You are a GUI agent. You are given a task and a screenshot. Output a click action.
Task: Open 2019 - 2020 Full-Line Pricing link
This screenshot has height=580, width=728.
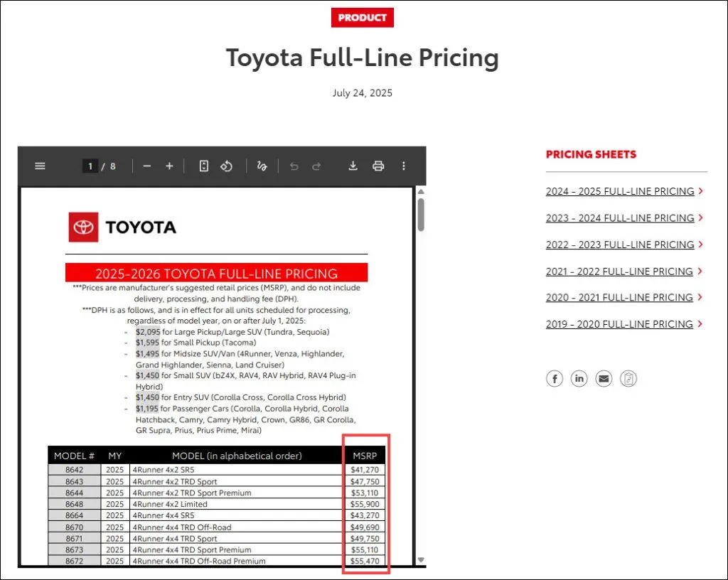[x=619, y=324]
